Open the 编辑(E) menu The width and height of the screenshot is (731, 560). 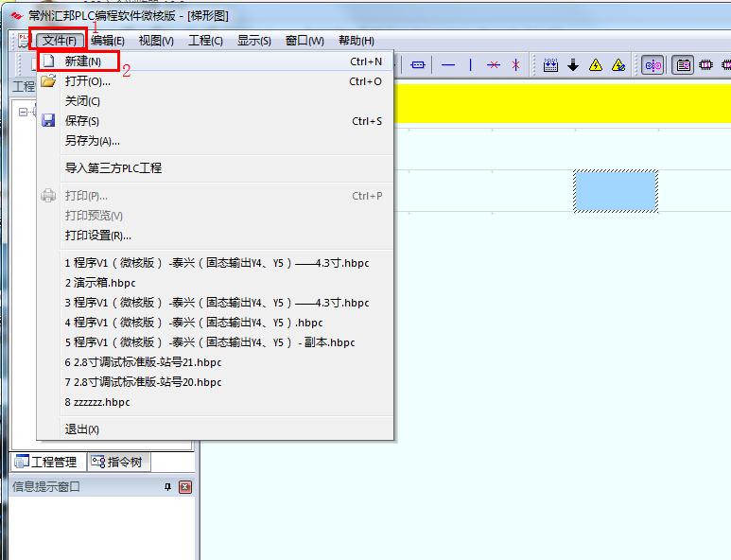[x=108, y=41]
